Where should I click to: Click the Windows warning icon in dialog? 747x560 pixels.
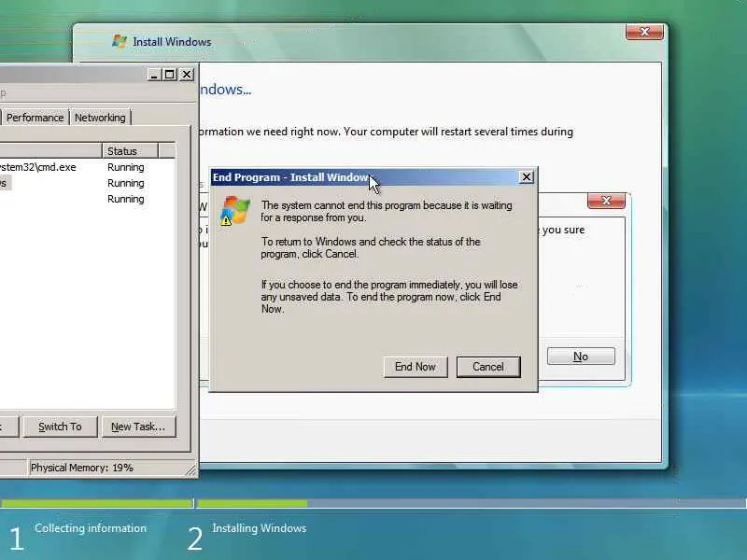point(235,211)
